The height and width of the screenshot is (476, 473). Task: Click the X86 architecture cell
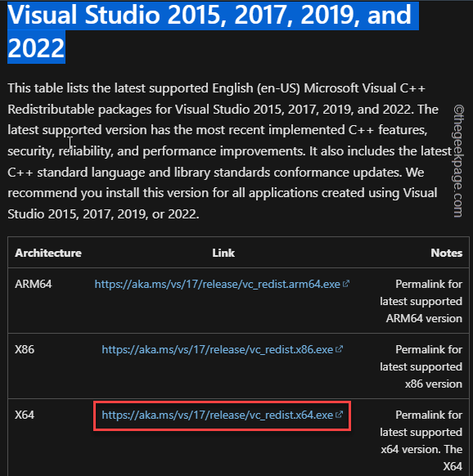(x=25, y=349)
